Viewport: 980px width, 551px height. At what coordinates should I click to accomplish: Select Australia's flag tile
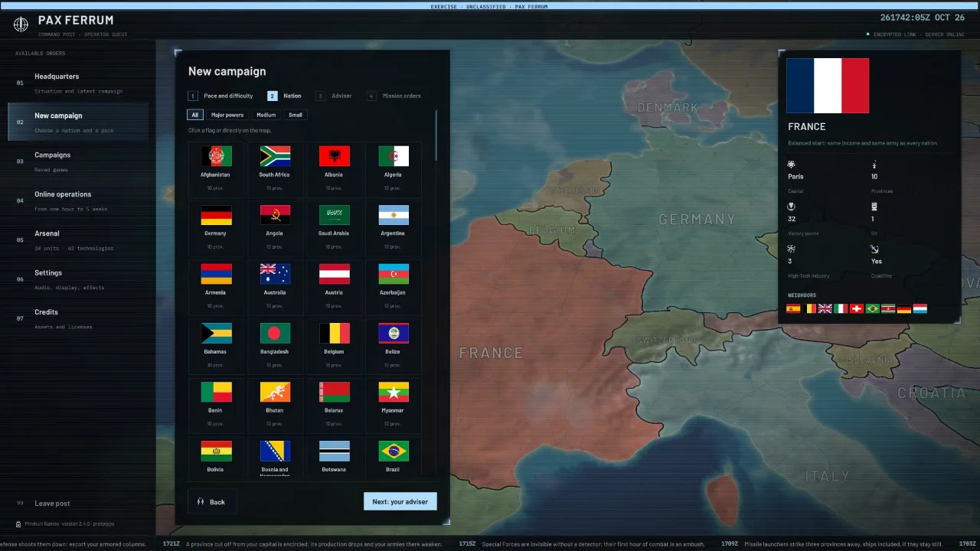click(x=274, y=274)
